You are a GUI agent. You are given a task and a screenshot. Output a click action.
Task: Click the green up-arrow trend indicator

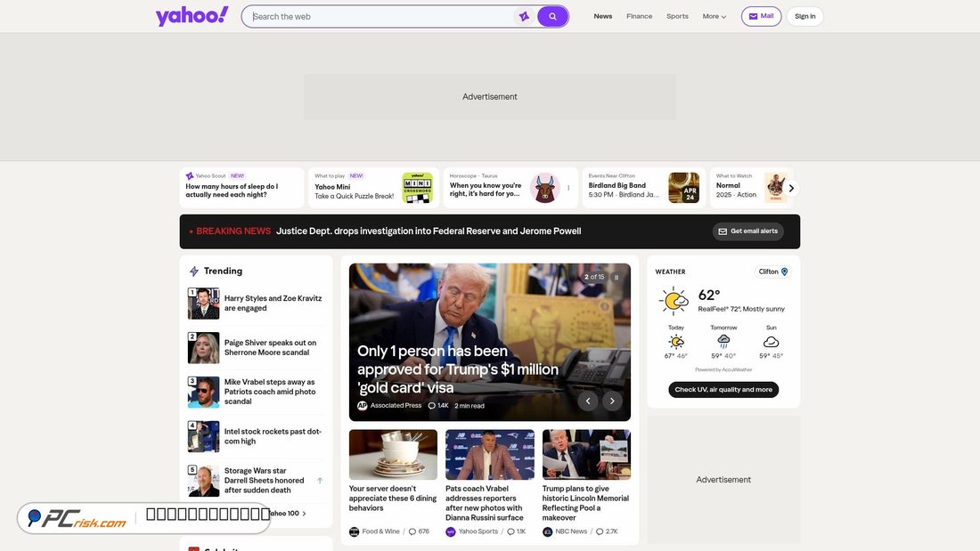pyautogui.click(x=320, y=481)
